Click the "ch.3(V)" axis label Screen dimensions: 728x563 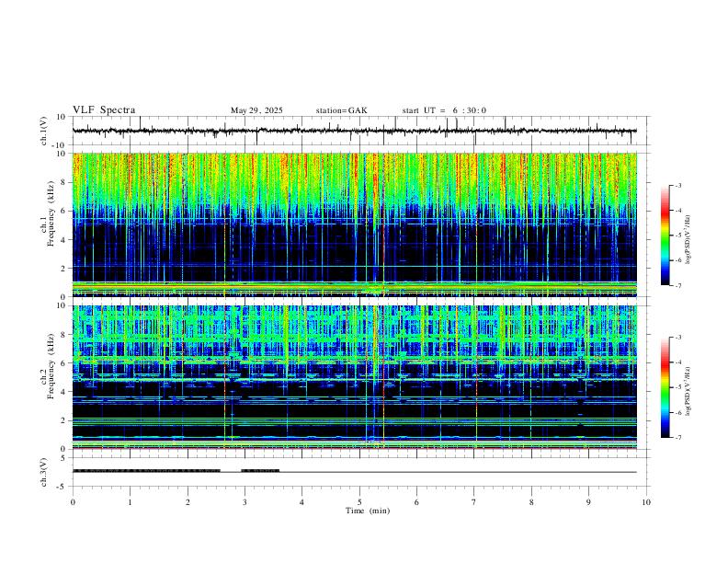44,472
